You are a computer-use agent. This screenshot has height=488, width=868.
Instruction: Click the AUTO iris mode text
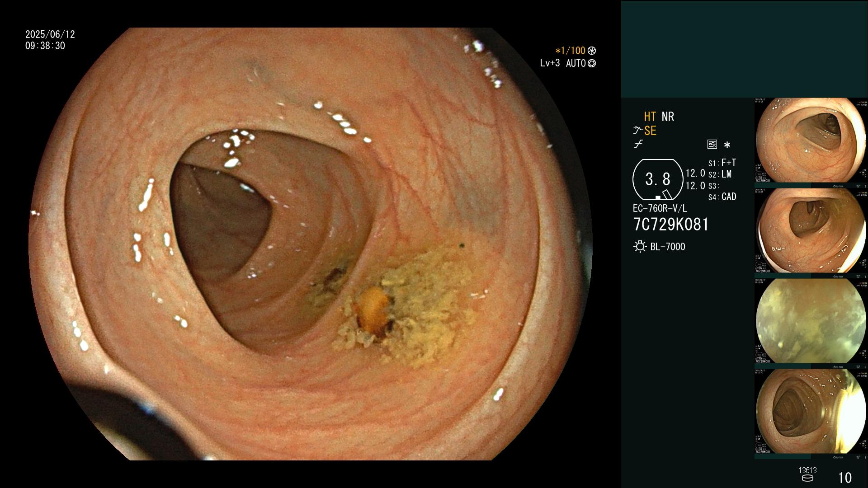tap(576, 63)
